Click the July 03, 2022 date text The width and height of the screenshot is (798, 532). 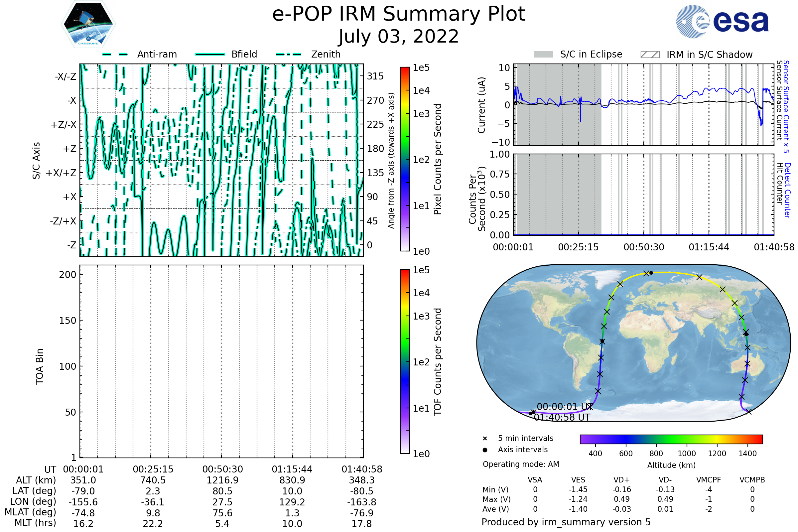click(x=399, y=37)
